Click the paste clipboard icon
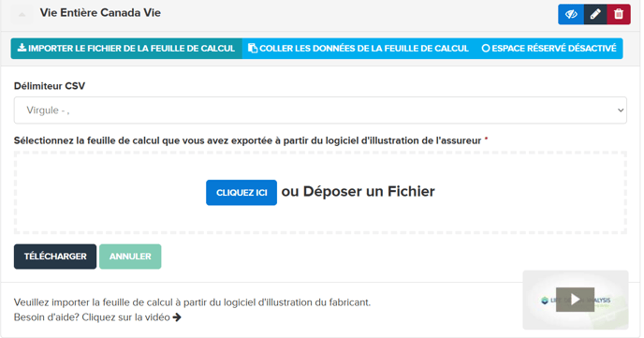This screenshot has height=338, width=644. click(253, 49)
